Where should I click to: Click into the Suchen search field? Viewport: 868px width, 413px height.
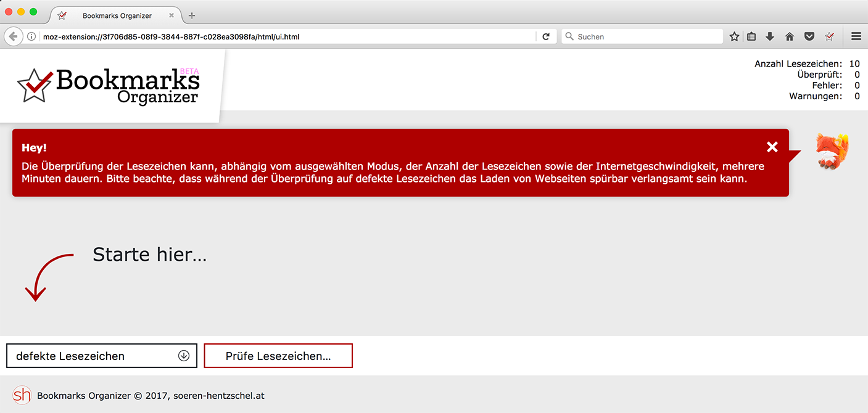(x=642, y=37)
